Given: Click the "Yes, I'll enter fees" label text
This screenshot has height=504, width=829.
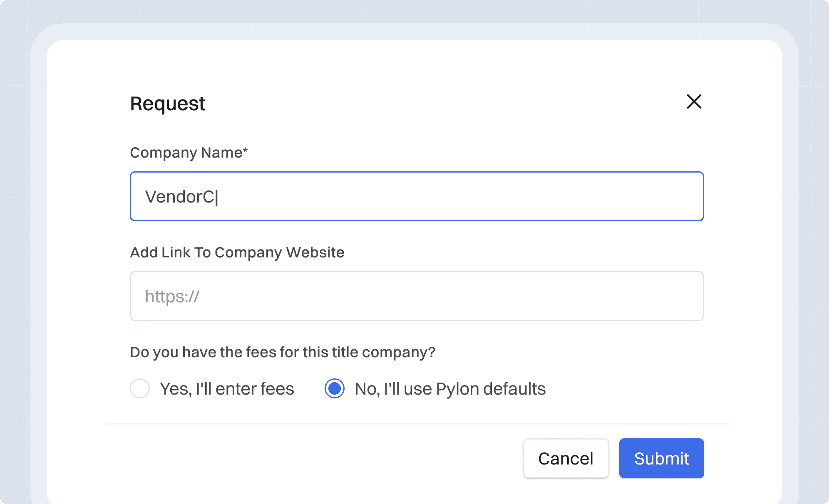Looking at the screenshot, I should click(227, 389).
